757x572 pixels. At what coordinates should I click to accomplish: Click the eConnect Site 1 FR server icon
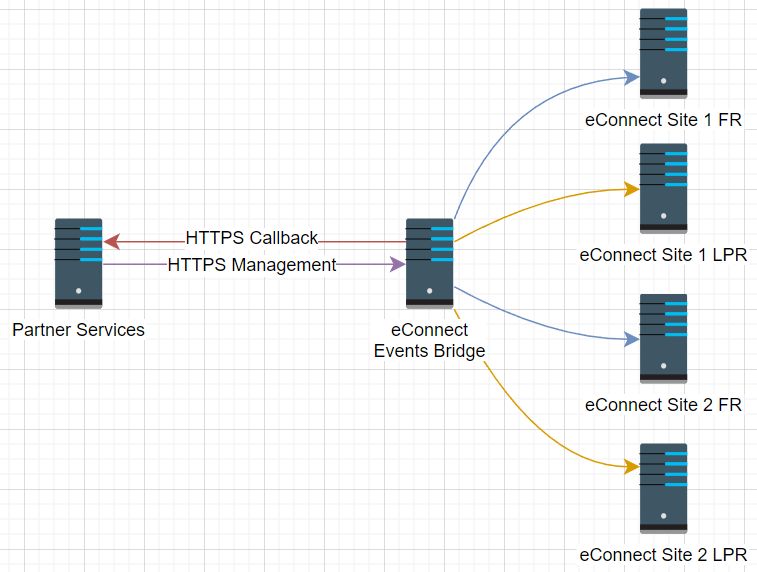(663, 53)
